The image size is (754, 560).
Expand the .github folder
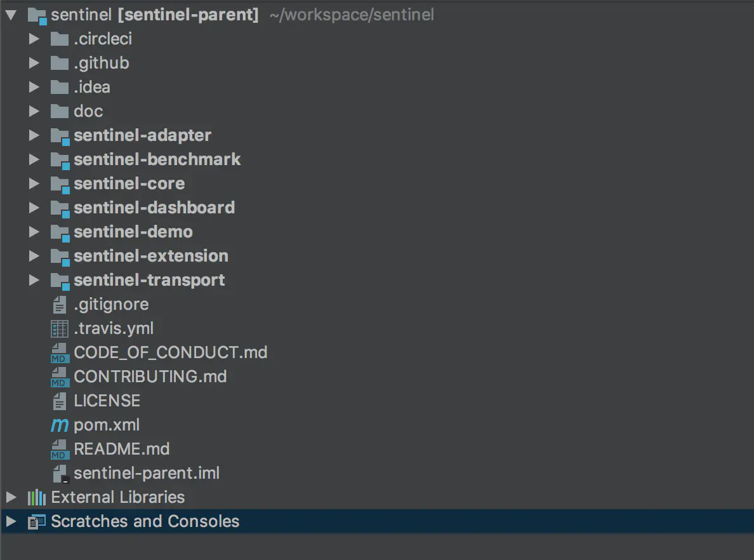click(x=34, y=63)
